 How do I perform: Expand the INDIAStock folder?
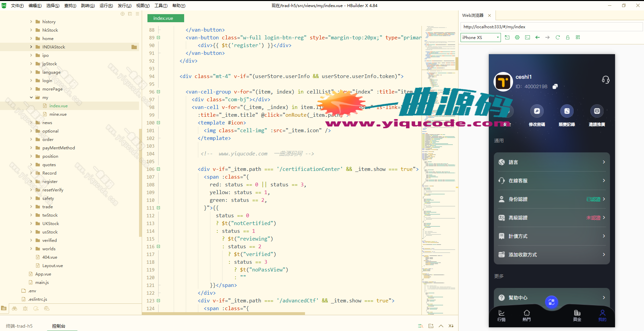pos(31,47)
